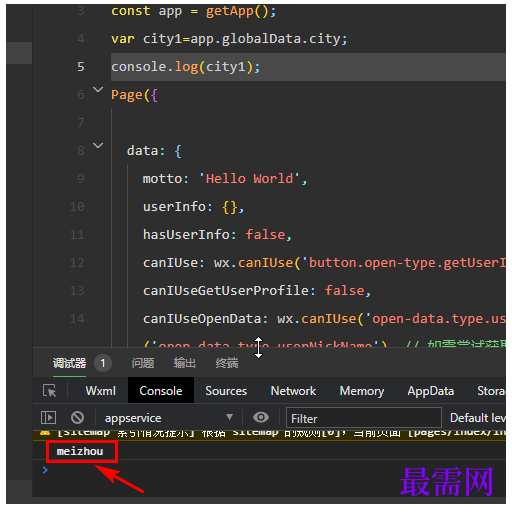The height and width of the screenshot is (513, 512).
Task: Click the Filter input field
Action: (364, 418)
